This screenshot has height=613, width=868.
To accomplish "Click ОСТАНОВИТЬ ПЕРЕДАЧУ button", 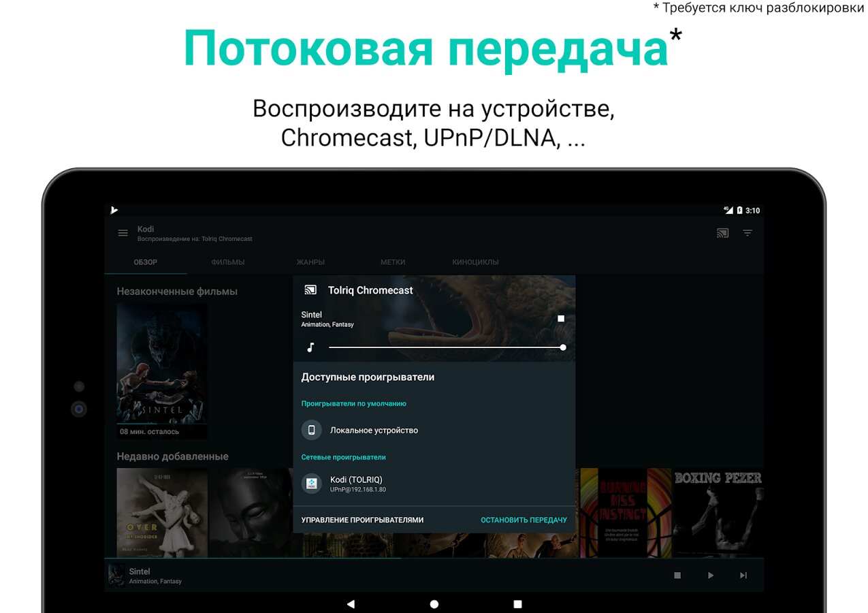I will pyautogui.click(x=524, y=520).
